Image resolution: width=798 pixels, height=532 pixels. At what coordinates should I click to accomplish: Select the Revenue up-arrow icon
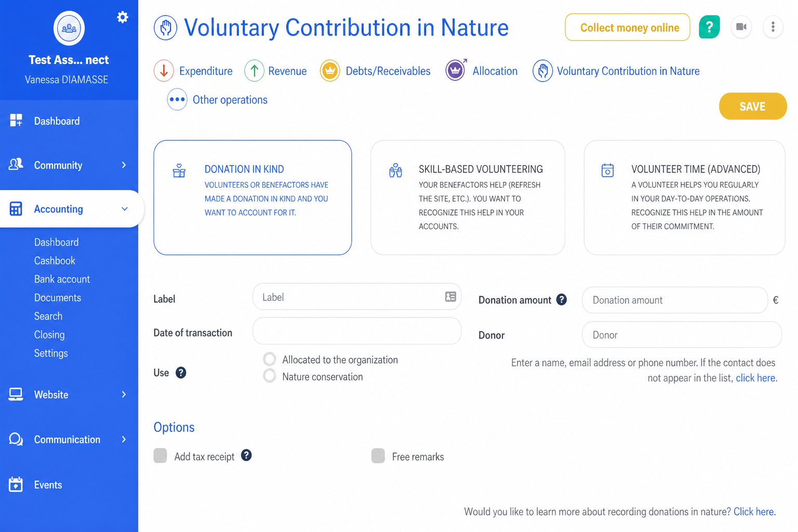click(255, 71)
